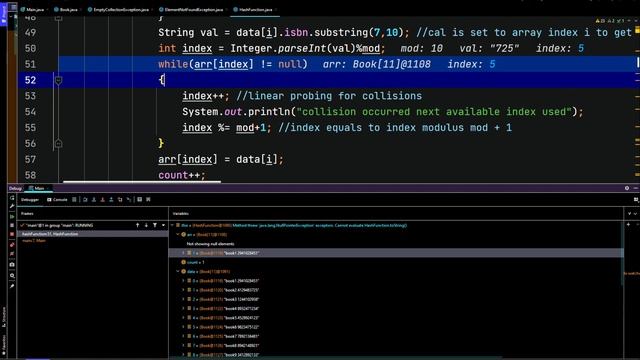Click the wrench settings icon in debug sidebar

coord(12,207)
